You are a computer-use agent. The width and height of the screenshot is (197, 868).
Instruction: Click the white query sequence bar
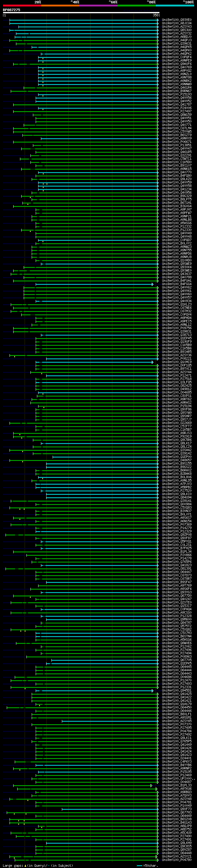coord(81,12)
